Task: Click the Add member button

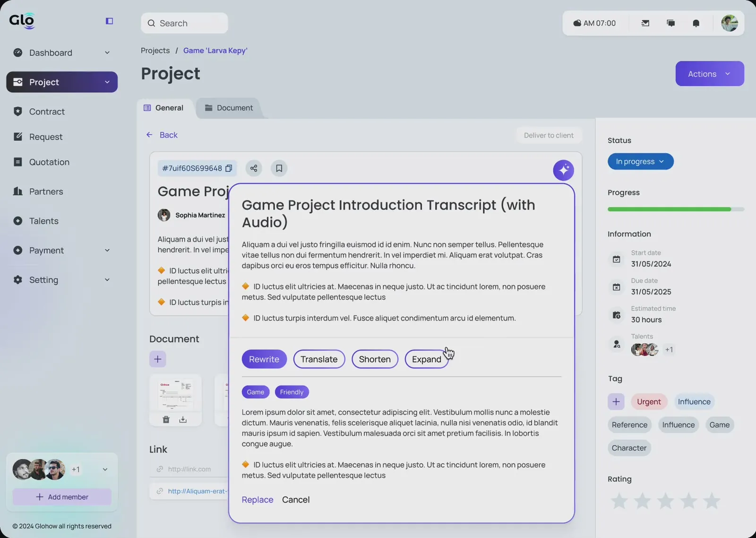Action: click(x=62, y=497)
